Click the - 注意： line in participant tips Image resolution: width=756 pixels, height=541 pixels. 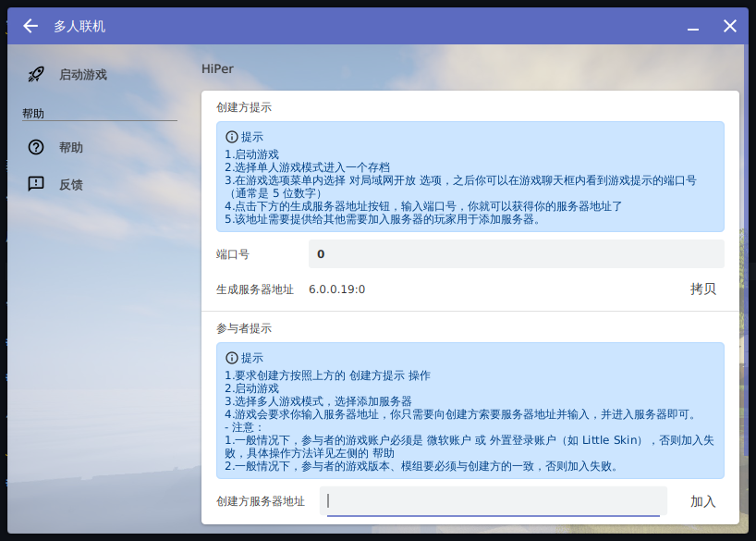pos(244,427)
